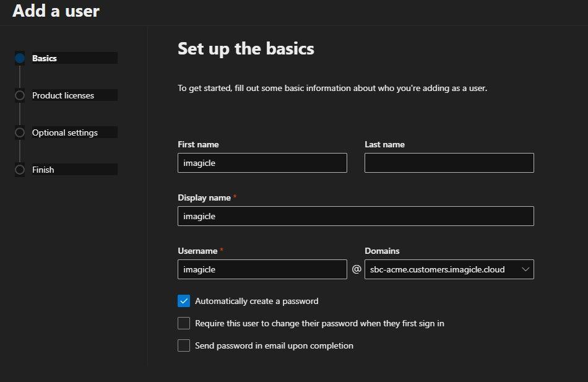Open the Domains combo box
Viewport: 588px width, 382px height.
tap(443, 269)
